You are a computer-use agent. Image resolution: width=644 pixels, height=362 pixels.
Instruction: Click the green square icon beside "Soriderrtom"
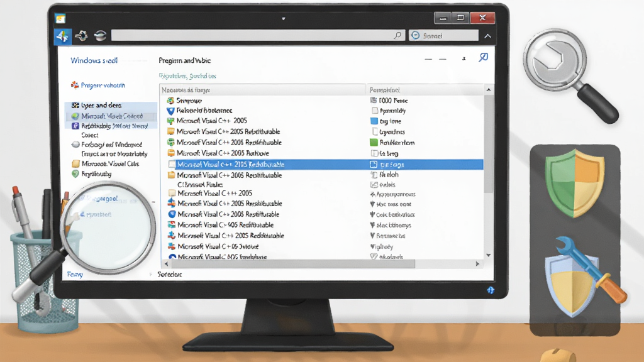point(374,143)
